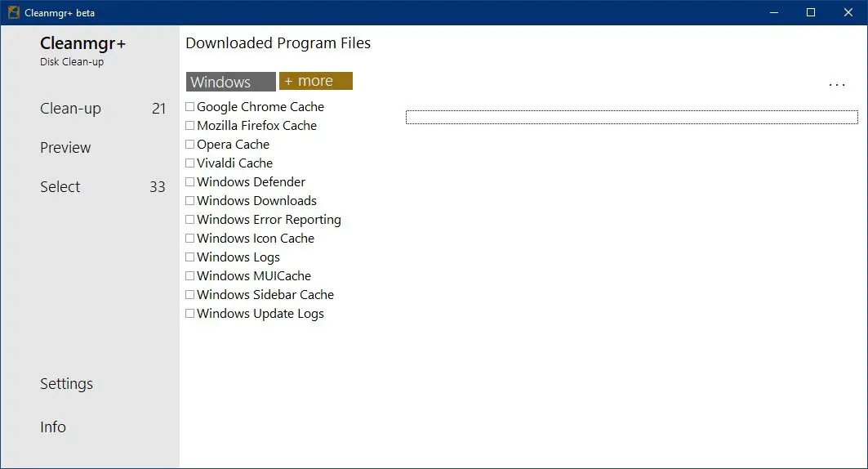The image size is (868, 469).
Task: Minimize the Cleanmgr+ window
Action: (774, 12)
